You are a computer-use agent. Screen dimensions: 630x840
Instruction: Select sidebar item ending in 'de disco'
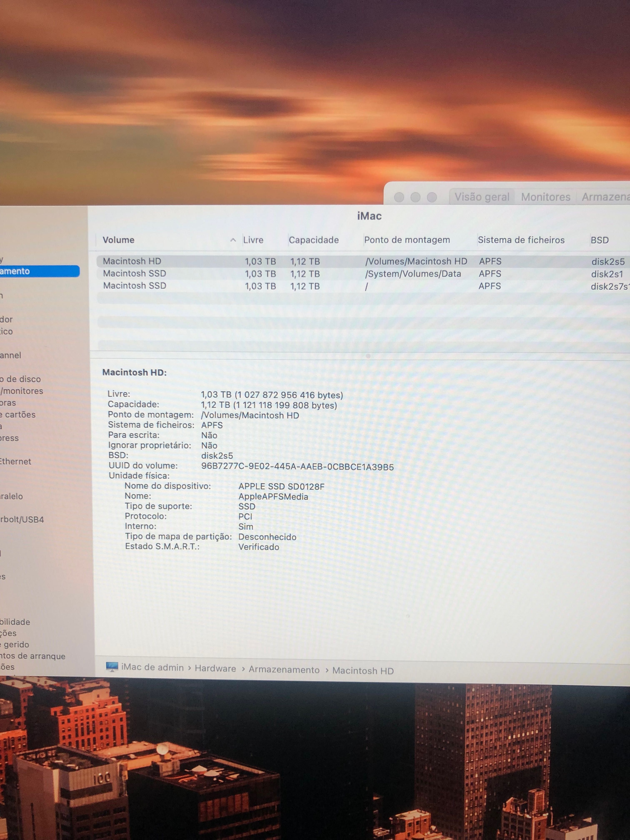[x=20, y=379]
